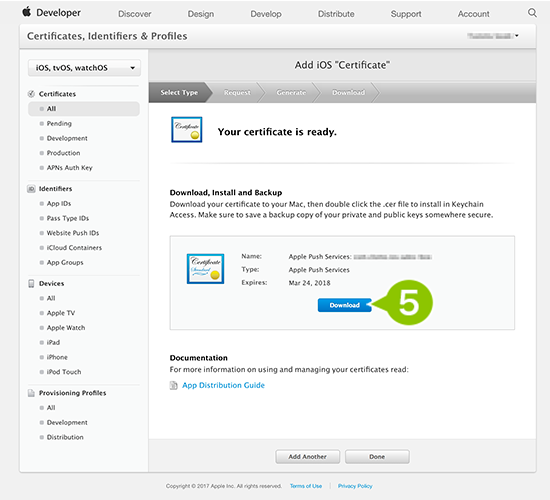Screen dimensions: 550x500
Task: Select All under Certificates
Action: pyautogui.click(x=84, y=109)
